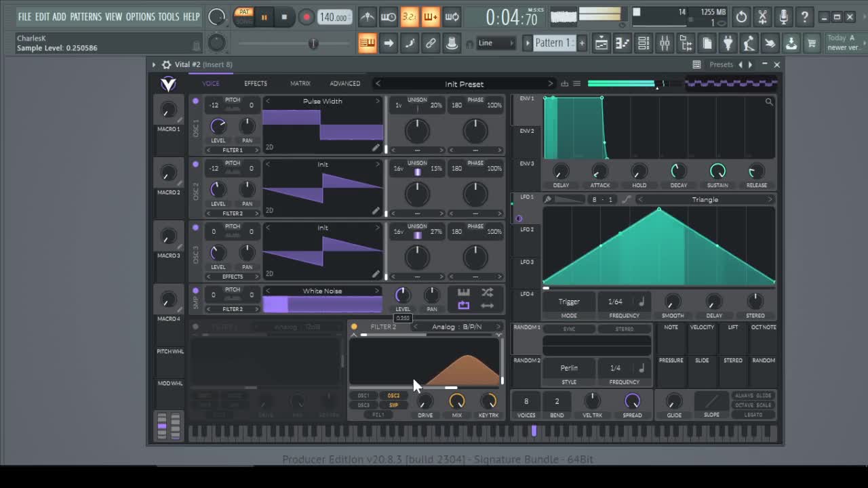Open the Pulse Width wavetable selector
Image resolution: width=868 pixels, height=488 pixels.
click(x=323, y=102)
